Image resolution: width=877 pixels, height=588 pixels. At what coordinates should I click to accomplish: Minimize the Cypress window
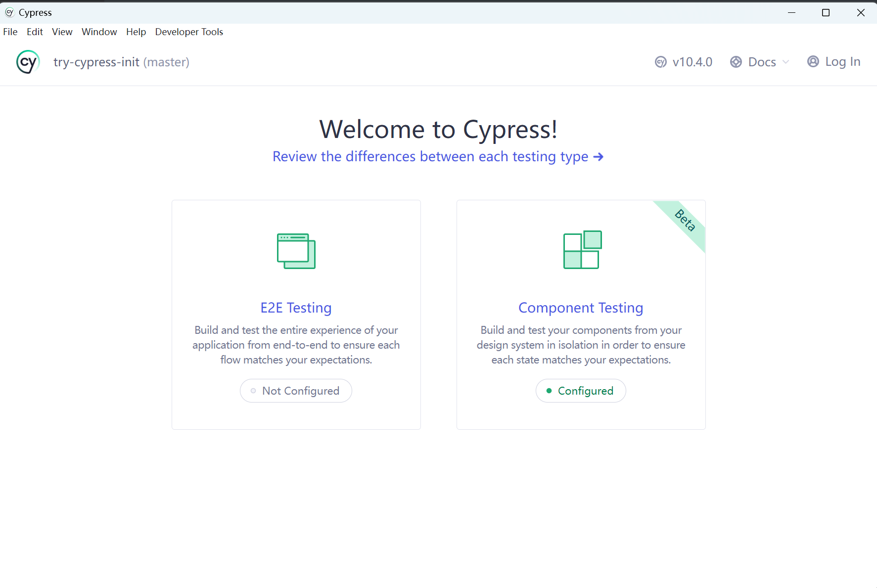tap(792, 12)
